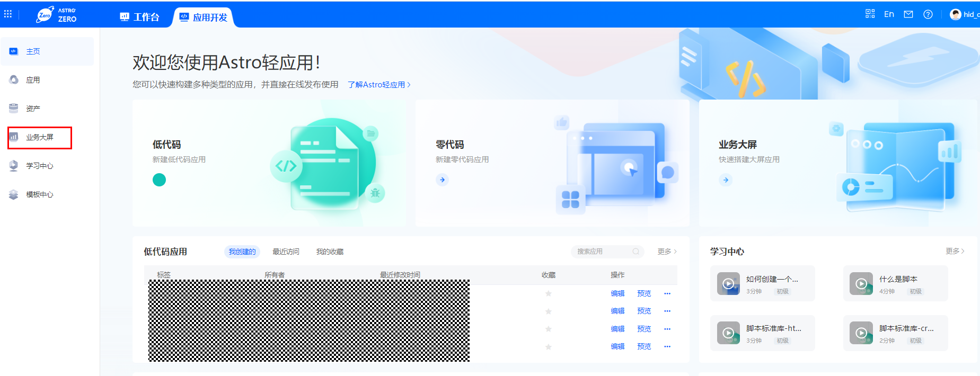Click 预览 in the second app row
The height and width of the screenshot is (376, 980).
point(644,311)
